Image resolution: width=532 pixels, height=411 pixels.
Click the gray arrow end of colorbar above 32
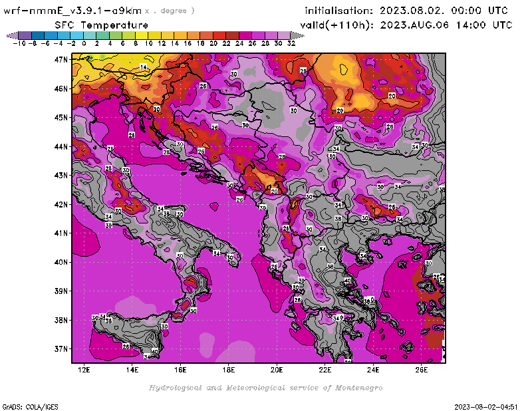tap(297, 35)
